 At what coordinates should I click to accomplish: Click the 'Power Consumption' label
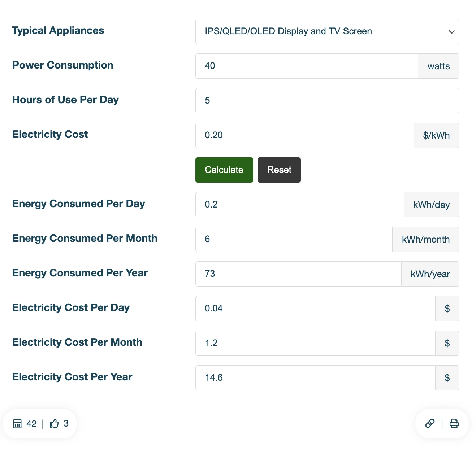[63, 65]
